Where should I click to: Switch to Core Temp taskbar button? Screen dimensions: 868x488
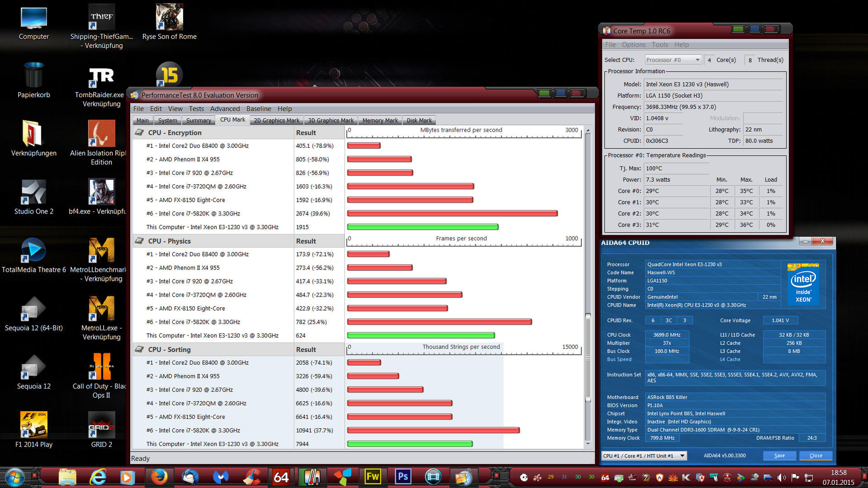(312, 477)
